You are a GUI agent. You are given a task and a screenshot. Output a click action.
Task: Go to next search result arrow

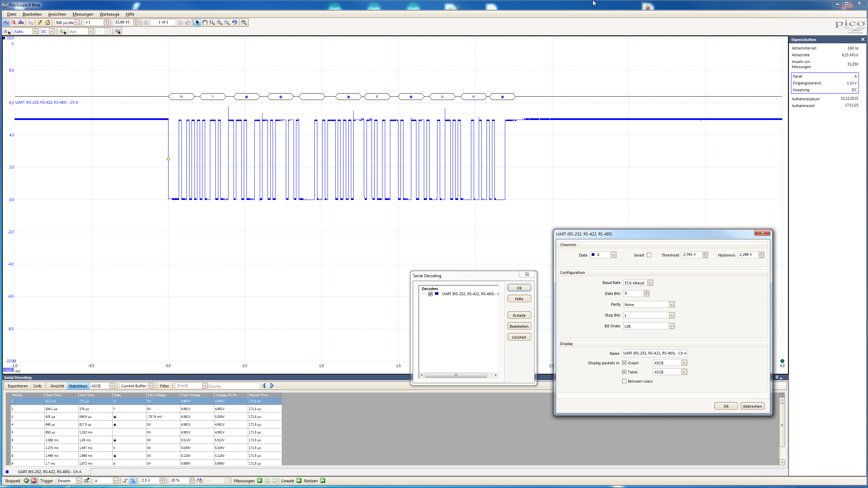[x=272, y=386]
